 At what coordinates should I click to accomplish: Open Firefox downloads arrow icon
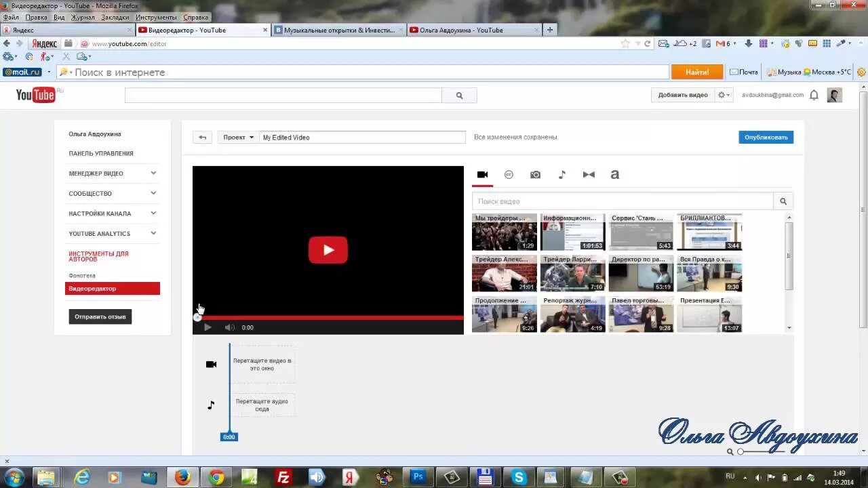pos(748,43)
